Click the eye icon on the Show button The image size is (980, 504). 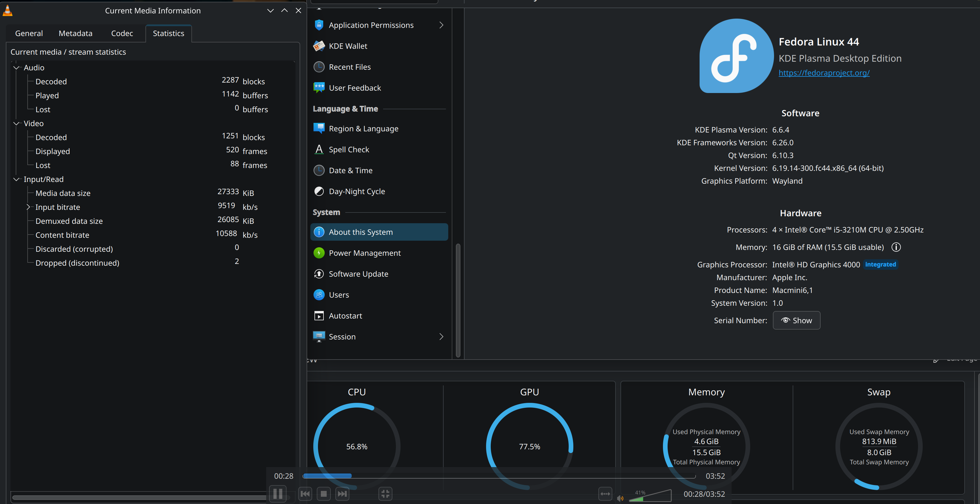point(786,320)
